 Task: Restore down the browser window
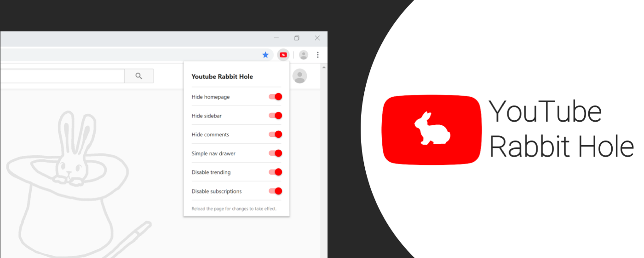click(297, 38)
